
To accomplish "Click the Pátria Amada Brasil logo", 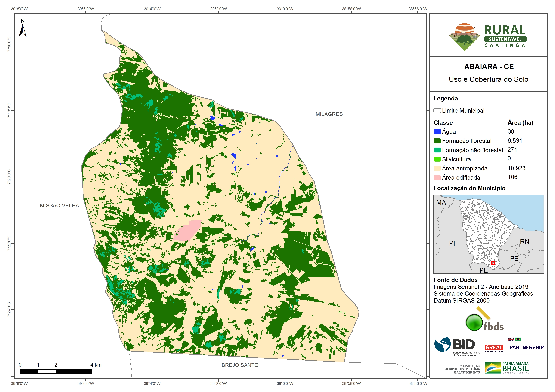I will point(507,368).
